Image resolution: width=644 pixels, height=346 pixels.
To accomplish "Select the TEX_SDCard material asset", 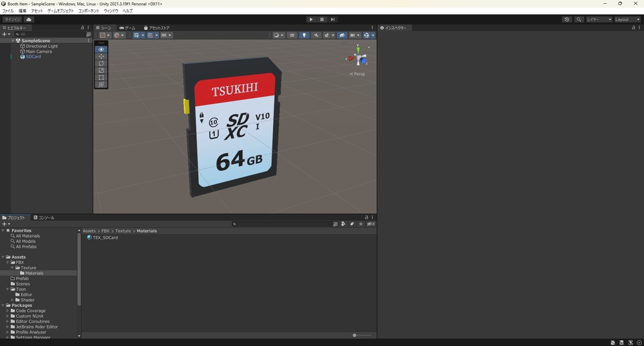I will (x=103, y=238).
